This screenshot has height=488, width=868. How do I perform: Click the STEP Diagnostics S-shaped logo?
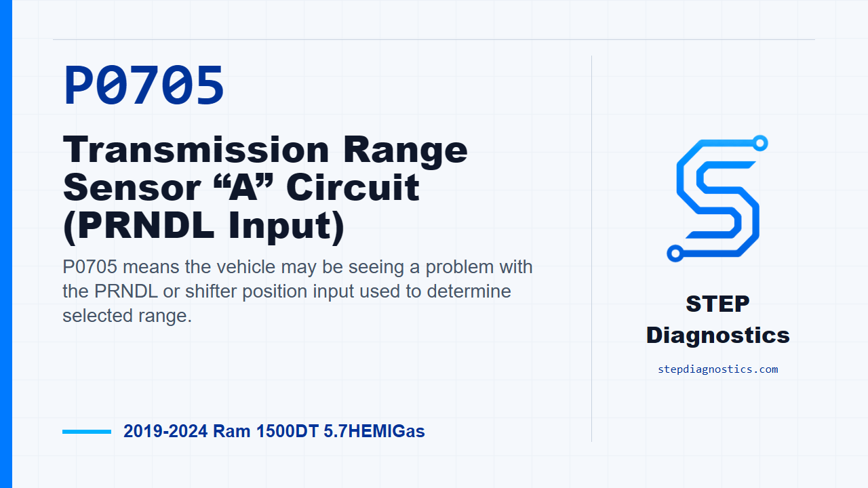(717, 199)
